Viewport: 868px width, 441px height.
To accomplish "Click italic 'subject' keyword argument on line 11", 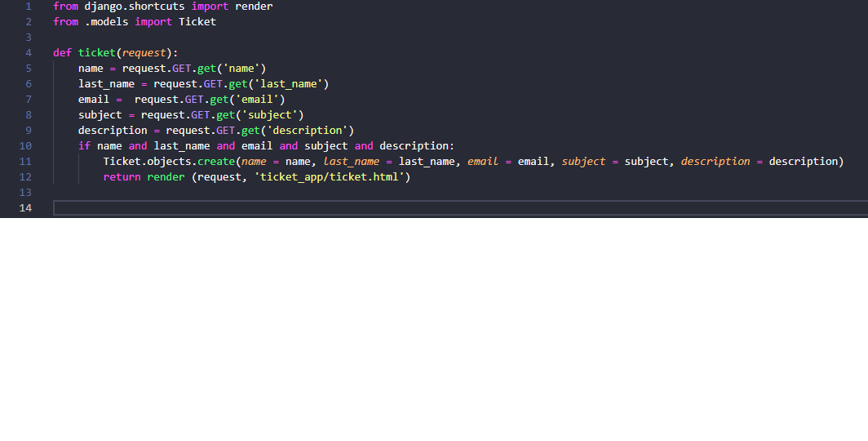I will [x=583, y=162].
